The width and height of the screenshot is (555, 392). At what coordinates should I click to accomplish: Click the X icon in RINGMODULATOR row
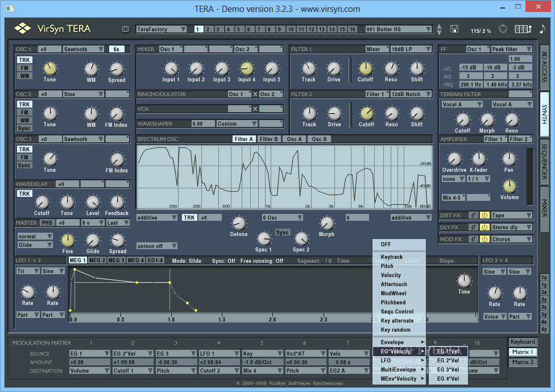[x=255, y=94]
